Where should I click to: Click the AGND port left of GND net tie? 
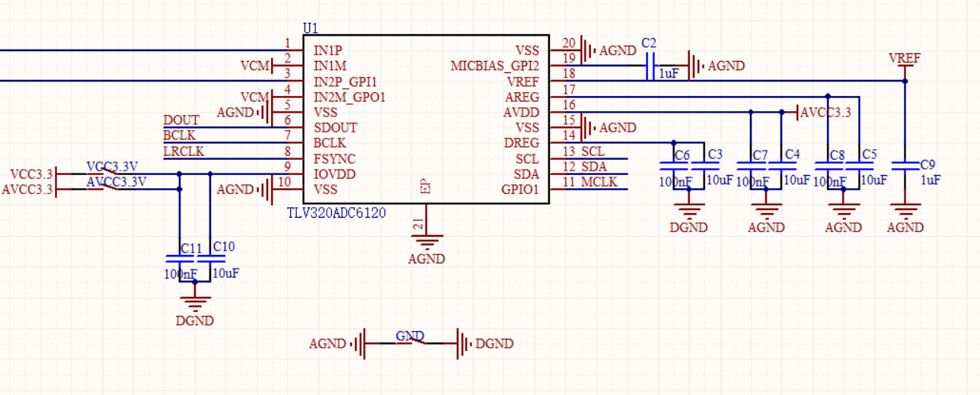click(339, 344)
